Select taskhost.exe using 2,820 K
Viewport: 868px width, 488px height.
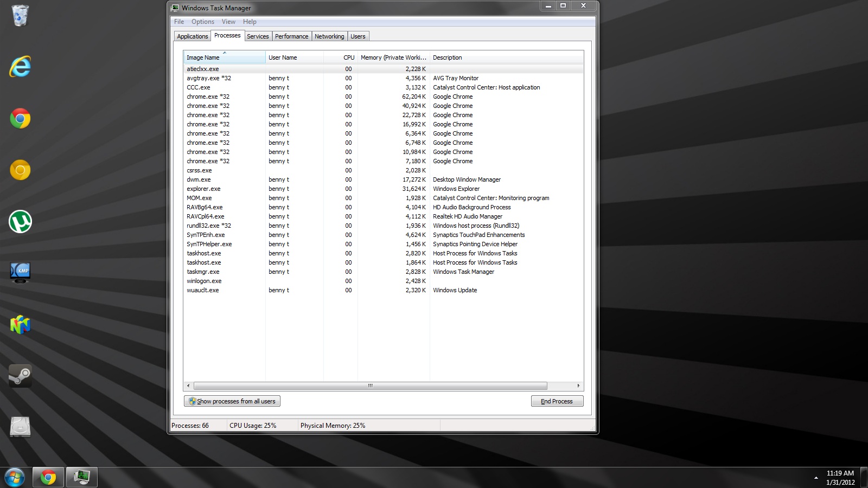[384, 253]
